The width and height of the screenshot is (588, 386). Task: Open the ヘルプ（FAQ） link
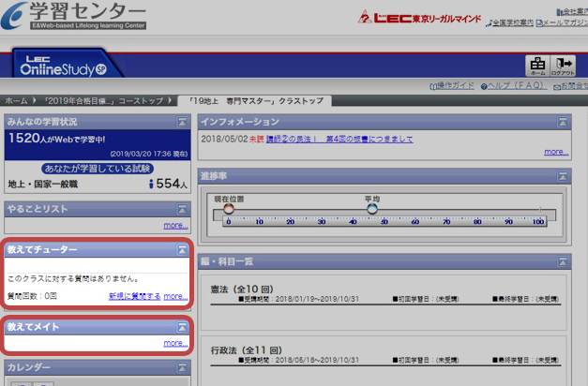(514, 86)
